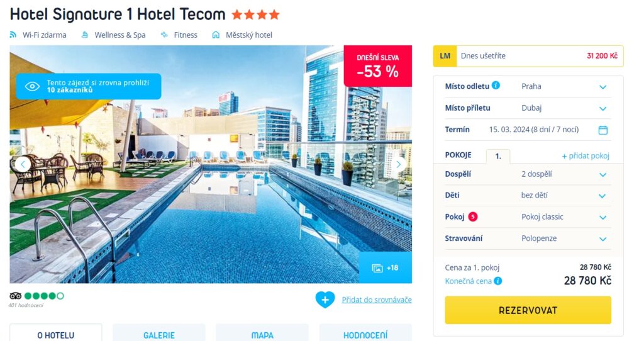The width and height of the screenshot is (644, 341).
Task: Open the HODNOCENÍ tab
Action: [x=365, y=335]
